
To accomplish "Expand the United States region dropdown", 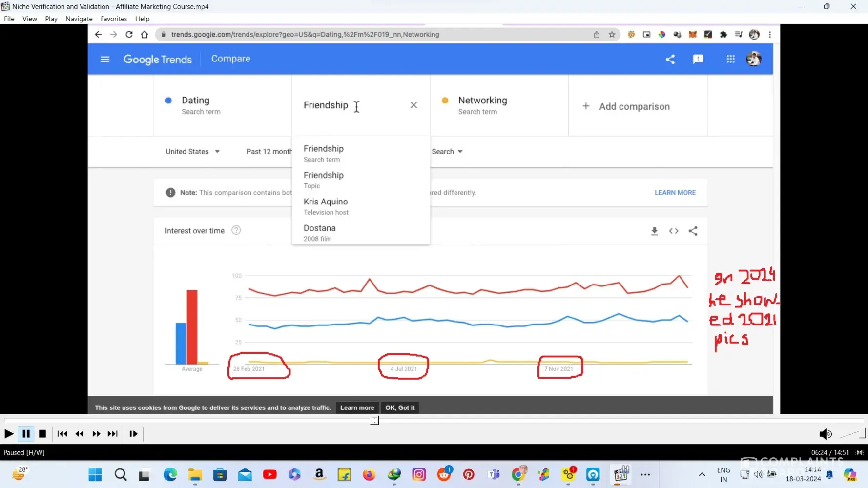I will pyautogui.click(x=192, y=152).
